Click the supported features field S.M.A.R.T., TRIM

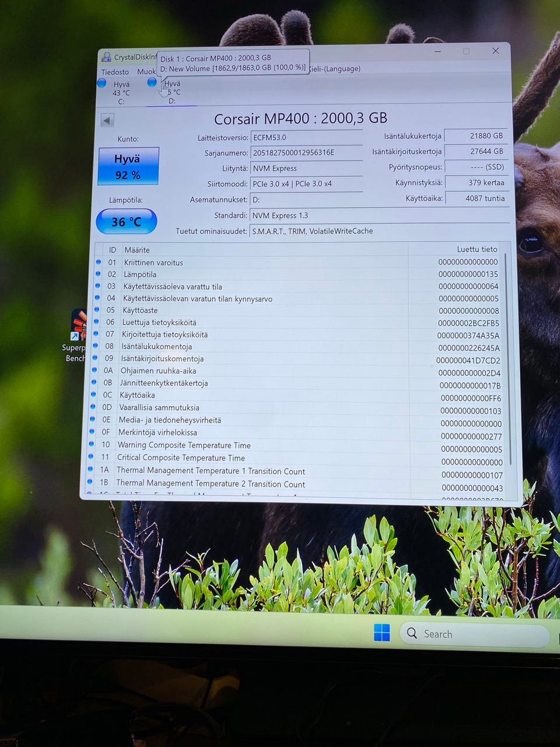point(379,231)
